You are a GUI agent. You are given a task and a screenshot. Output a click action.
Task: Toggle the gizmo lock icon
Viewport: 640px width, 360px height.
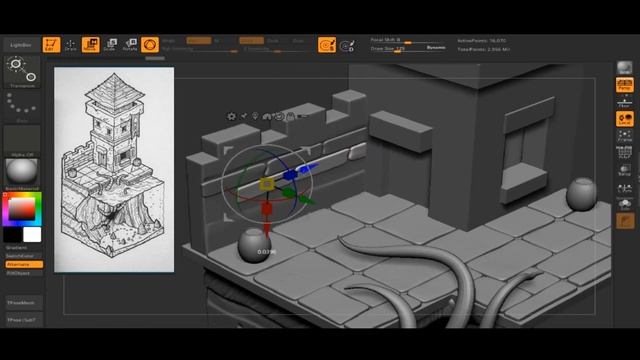pyautogui.click(x=290, y=117)
